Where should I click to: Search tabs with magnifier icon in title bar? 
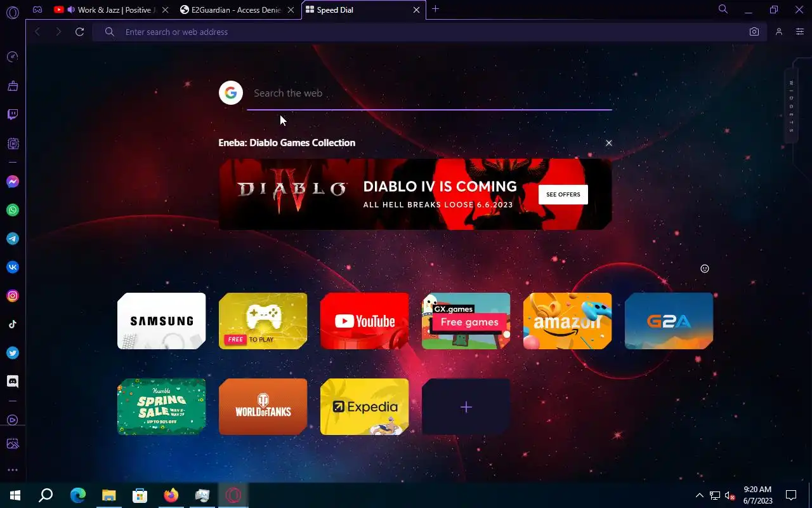pos(723,10)
